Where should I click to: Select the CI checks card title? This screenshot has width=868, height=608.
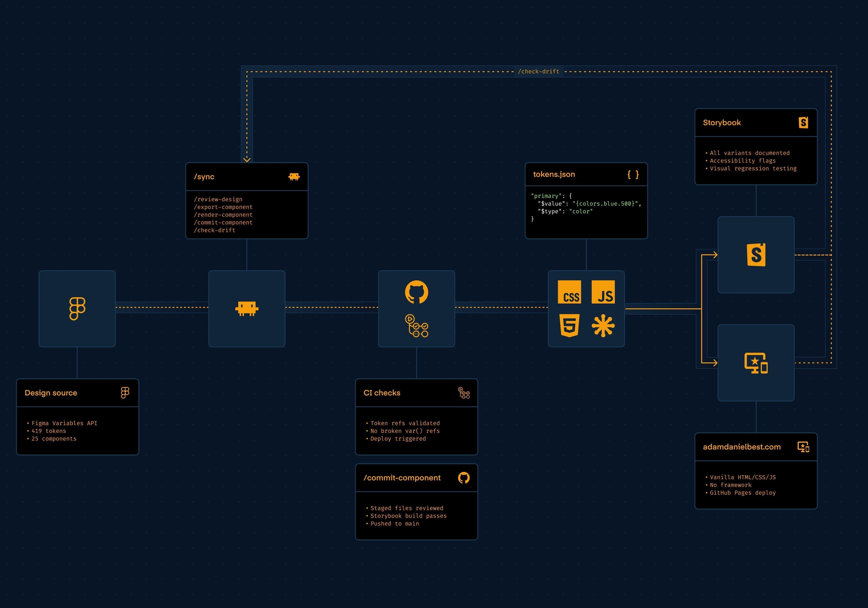(382, 393)
